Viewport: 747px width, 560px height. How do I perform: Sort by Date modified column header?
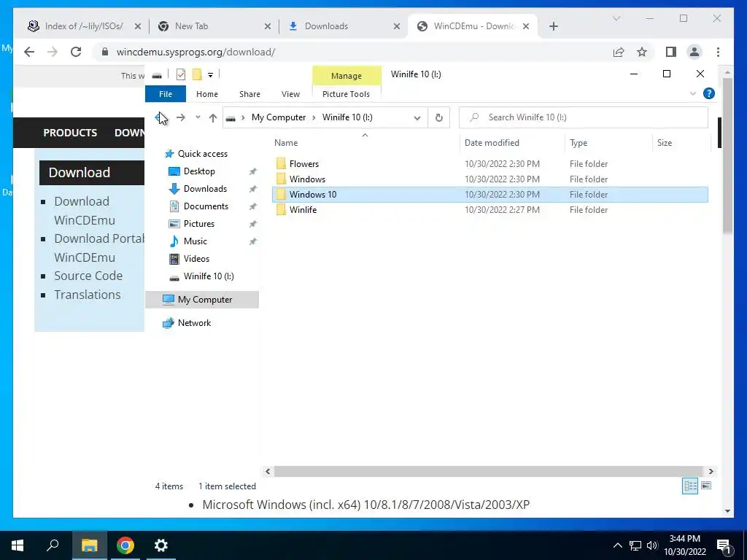click(512, 142)
